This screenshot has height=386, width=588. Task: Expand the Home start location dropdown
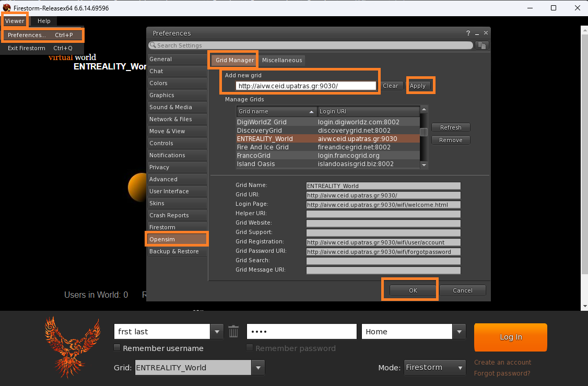459,332
